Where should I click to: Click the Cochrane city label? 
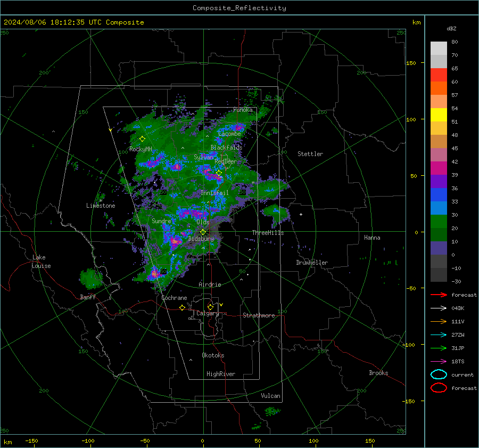[x=174, y=298]
